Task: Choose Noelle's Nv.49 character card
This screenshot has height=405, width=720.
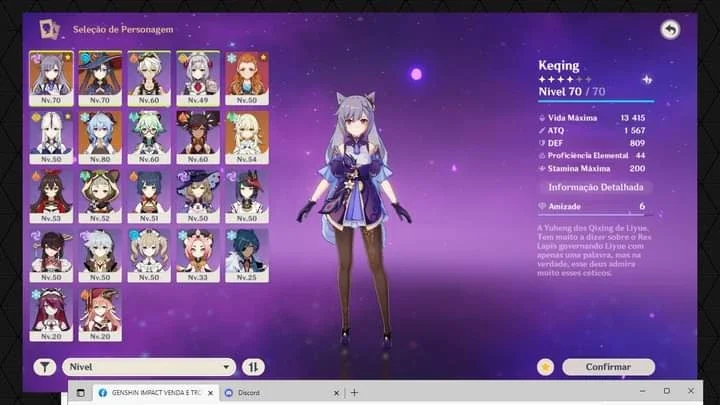Action: tap(198, 79)
